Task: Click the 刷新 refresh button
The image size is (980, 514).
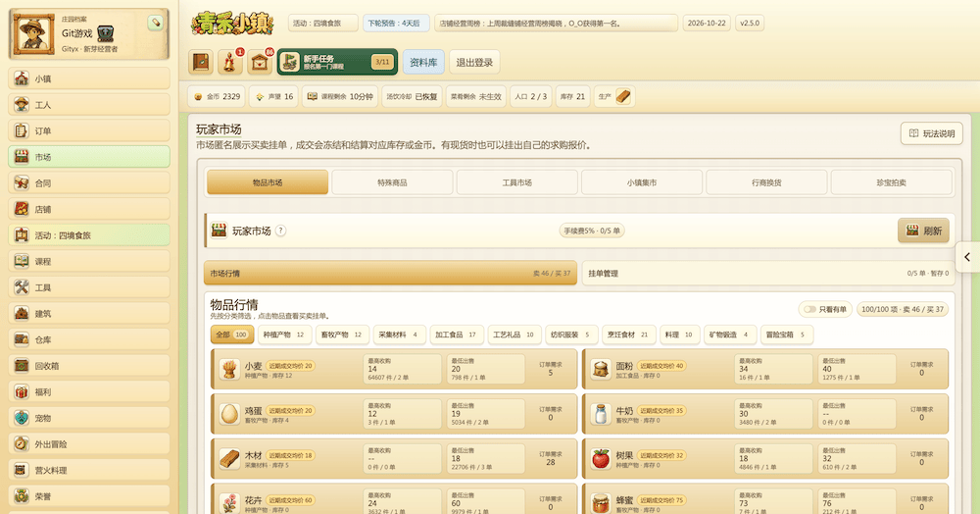Action: pos(924,231)
